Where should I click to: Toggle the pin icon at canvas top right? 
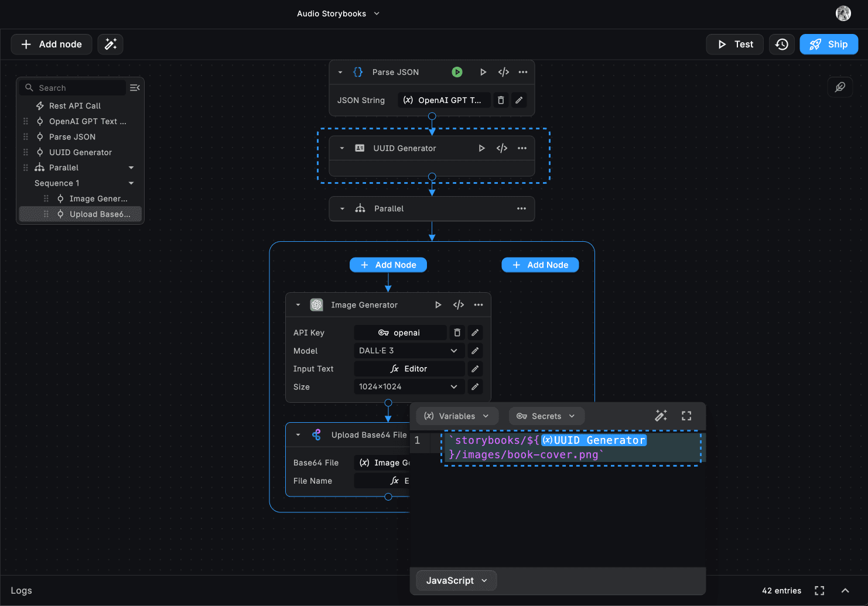(840, 87)
